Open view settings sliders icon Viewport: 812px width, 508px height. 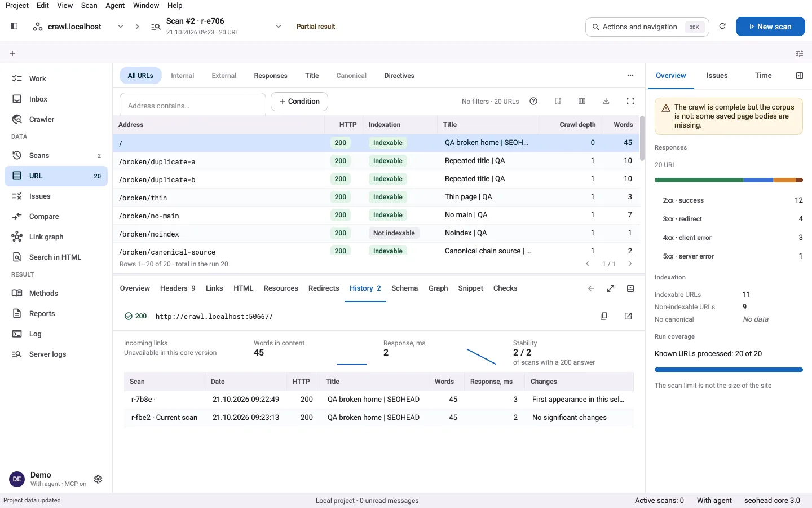(x=800, y=54)
